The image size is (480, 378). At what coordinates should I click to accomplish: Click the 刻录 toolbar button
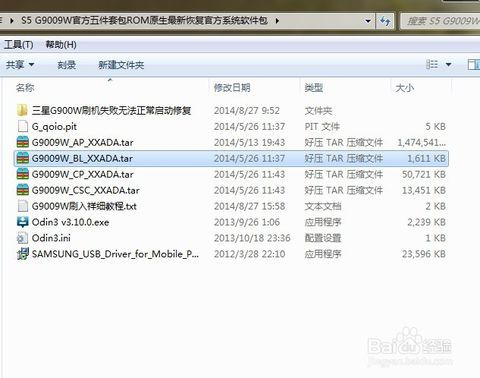click(x=66, y=65)
